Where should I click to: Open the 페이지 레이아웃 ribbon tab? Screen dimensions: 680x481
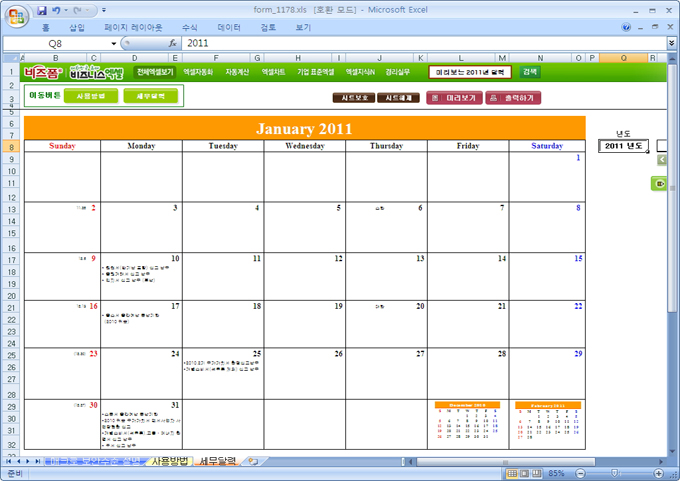point(133,27)
